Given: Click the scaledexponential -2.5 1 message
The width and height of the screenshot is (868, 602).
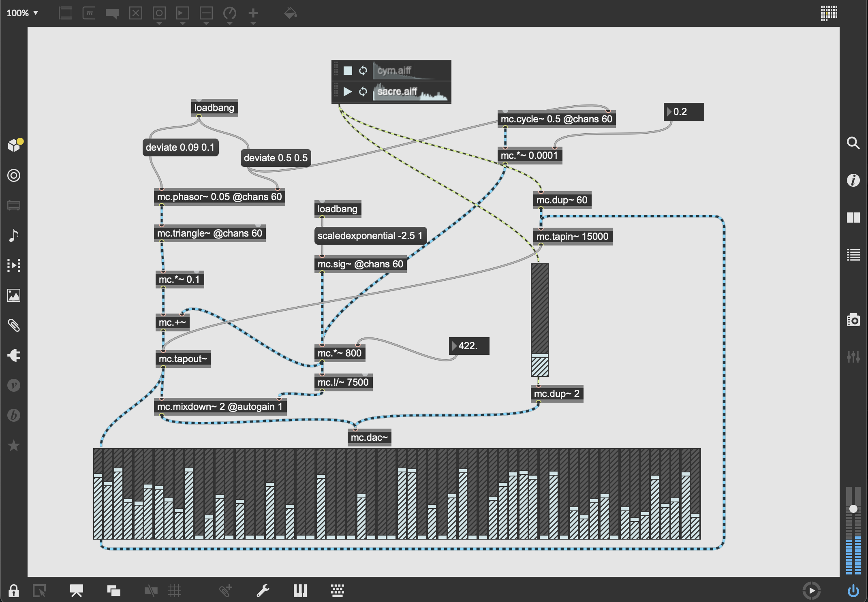Looking at the screenshot, I should [x=370, y=236].
